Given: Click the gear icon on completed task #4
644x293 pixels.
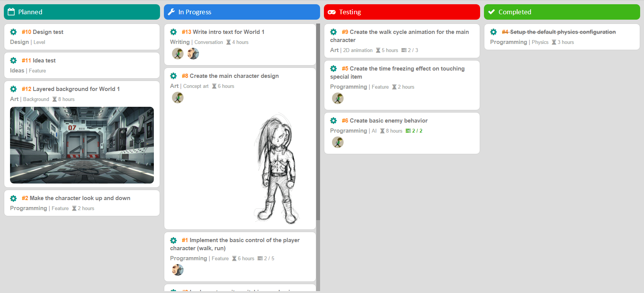Looking at the screenshot, I should [x=494, y=32].
